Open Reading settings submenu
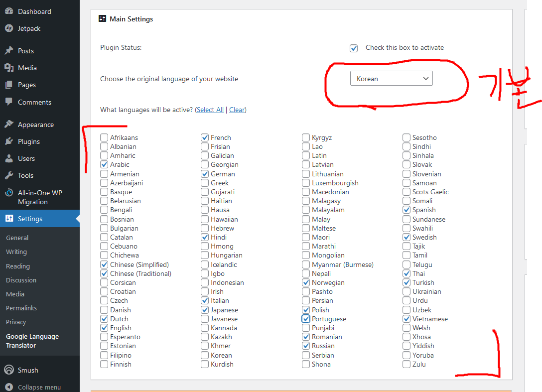 pos(18,266)
